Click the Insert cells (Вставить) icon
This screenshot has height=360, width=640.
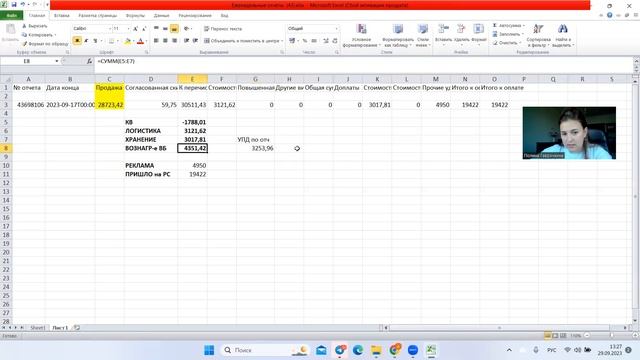tap(443, 29)
